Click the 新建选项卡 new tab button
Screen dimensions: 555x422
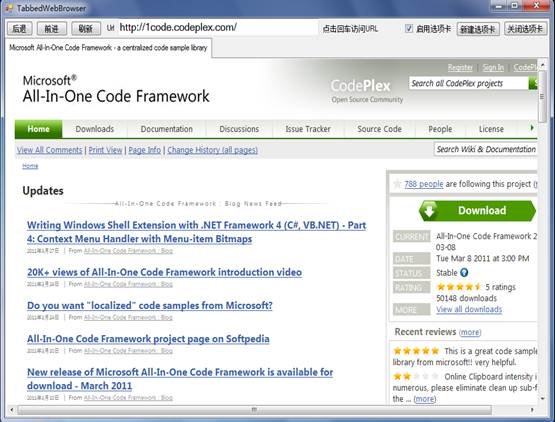click(478, 29)
